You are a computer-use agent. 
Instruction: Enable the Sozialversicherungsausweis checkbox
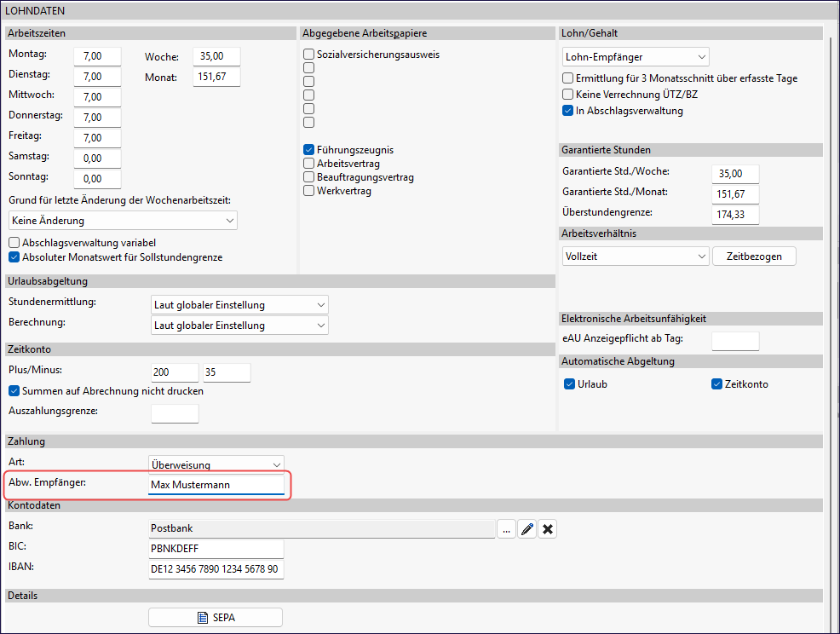click(x=309, y=55)
